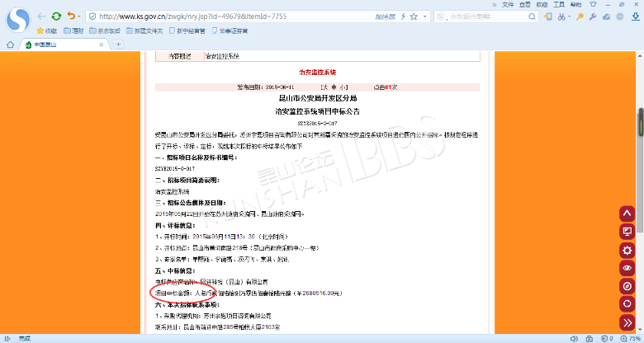644x343 pixels.
Task: Click the security shield in the address bar
Action: (92, 16)
